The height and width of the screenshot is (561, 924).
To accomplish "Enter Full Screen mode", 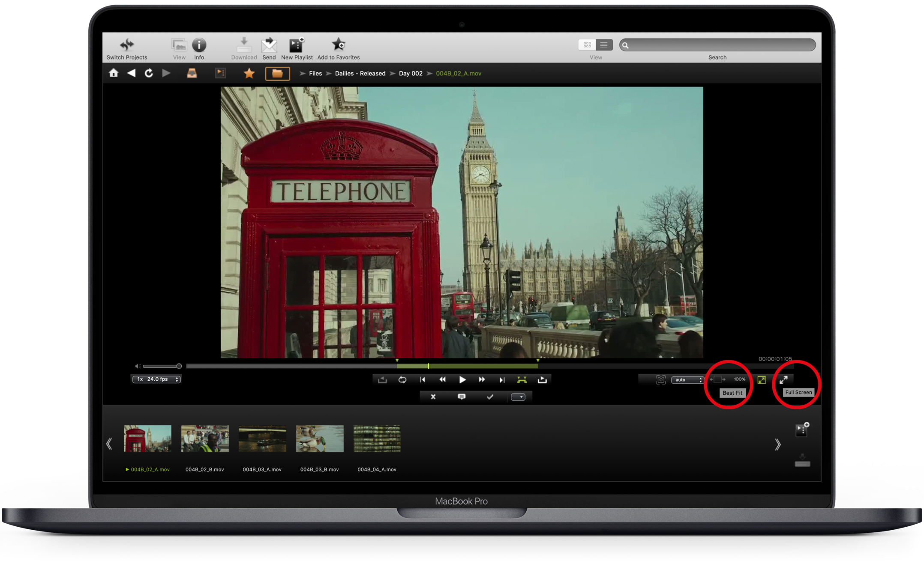I will click(x=783, y=380).
